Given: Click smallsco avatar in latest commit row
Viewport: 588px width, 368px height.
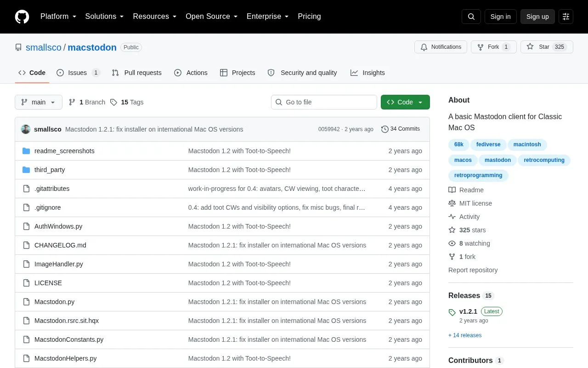Looking at the screenshot, I should click(26, 129).
